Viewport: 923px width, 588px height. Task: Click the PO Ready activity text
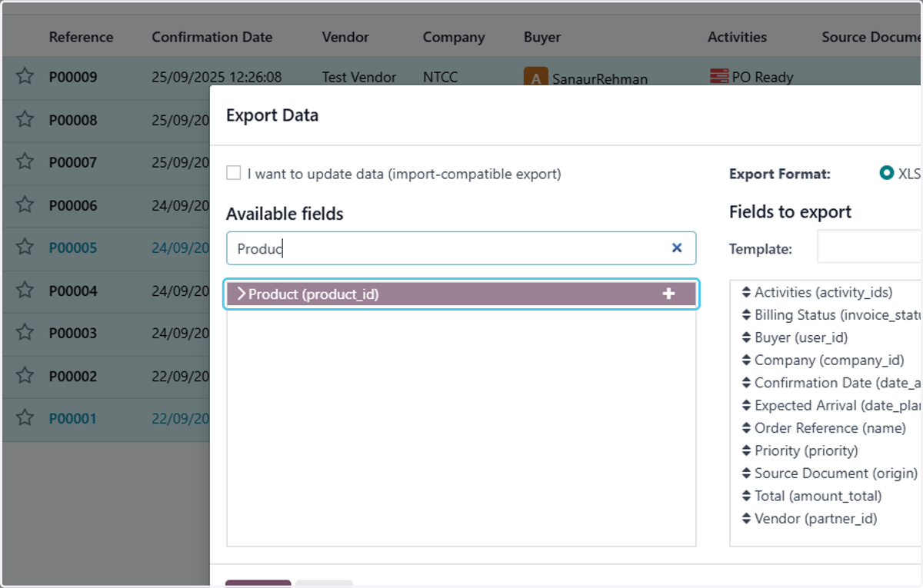pyautogui.click(x=762, y=77)
